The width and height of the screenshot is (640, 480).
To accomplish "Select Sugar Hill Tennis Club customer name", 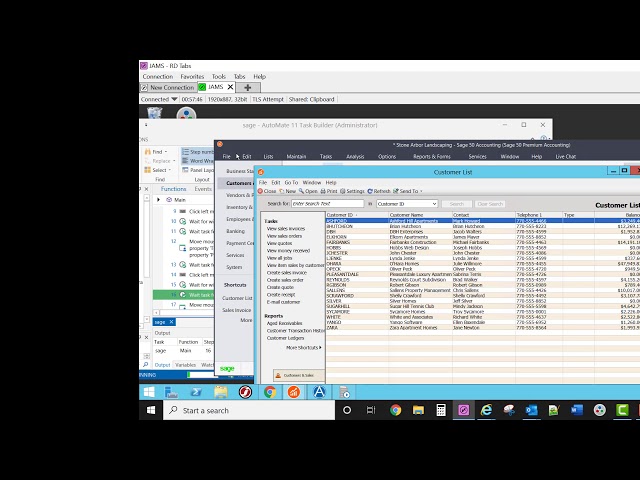I will (x=411, y=306).
